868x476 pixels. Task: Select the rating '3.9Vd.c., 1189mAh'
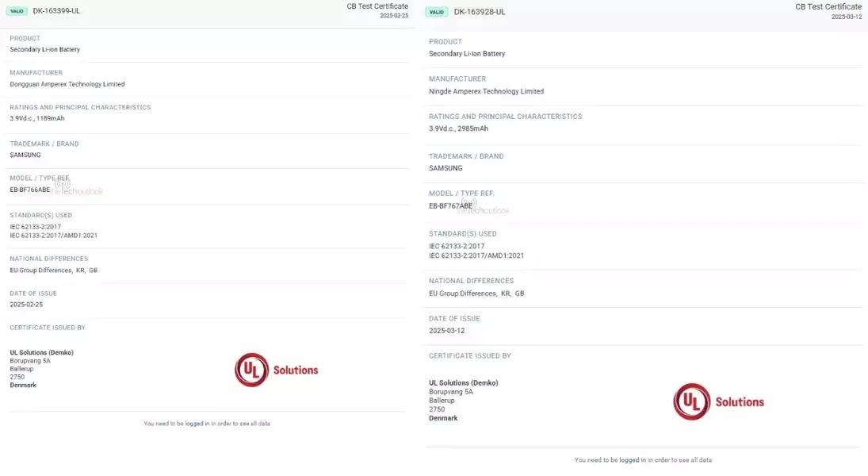[37, 118]
